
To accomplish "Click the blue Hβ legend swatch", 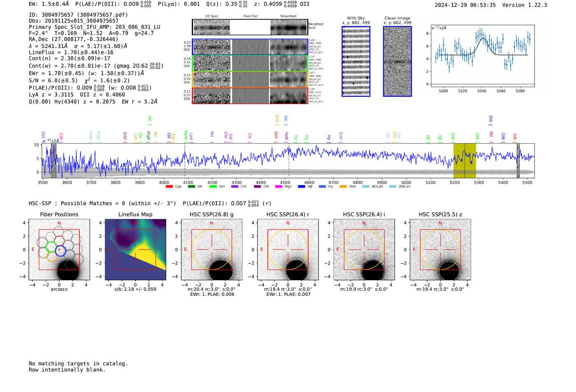I will click(x=302, y=187).
